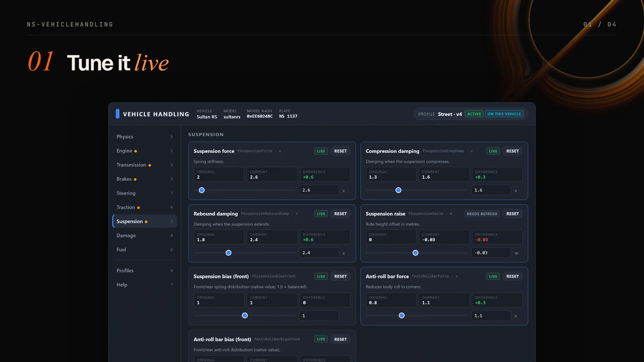The image size is (644, 362).
Task: Focus the Compression damping value input
Action: coord(491,190)
